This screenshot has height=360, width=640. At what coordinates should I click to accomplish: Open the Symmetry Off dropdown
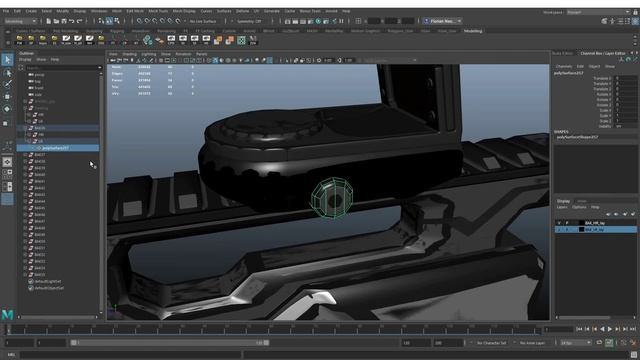[x=250, y=21]
